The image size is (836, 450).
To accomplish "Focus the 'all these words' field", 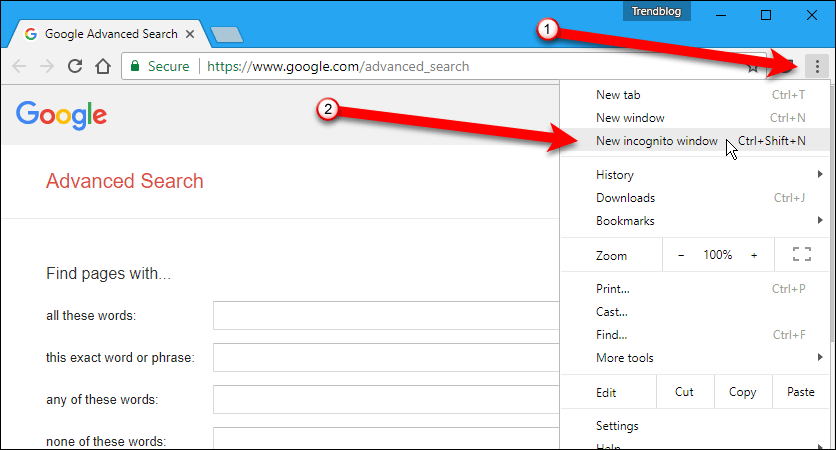I will pyautogui.click(x=386, y=316).
